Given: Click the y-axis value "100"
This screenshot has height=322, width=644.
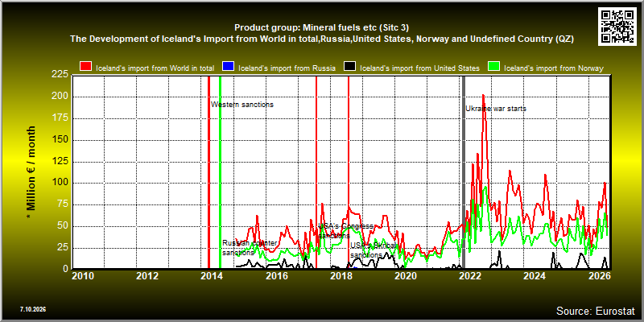Looking at the screenshot, I should coord(60,183).
